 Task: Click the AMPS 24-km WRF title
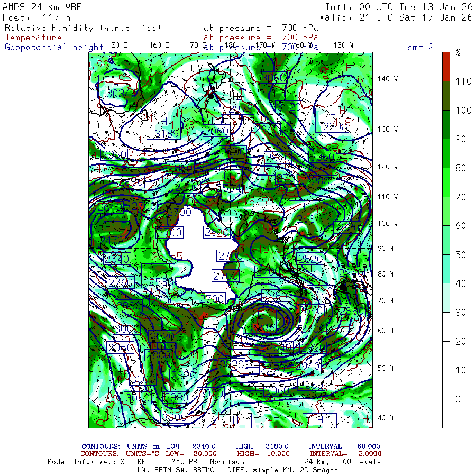click(x=38, y=7)
